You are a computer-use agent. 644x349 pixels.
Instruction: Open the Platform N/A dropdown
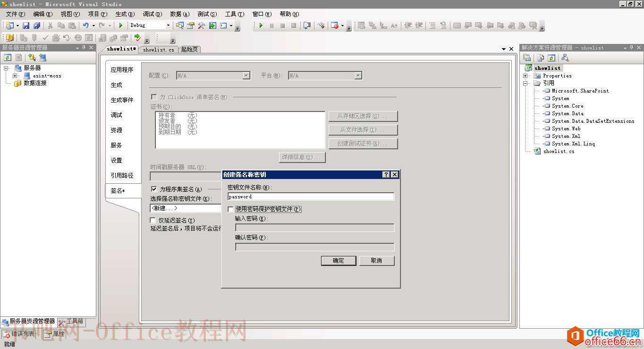[358, 76]
